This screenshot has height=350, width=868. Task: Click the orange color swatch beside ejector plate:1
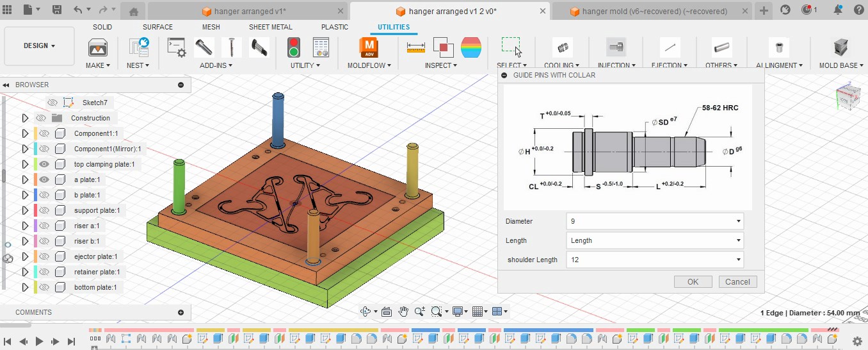point(36,256)
